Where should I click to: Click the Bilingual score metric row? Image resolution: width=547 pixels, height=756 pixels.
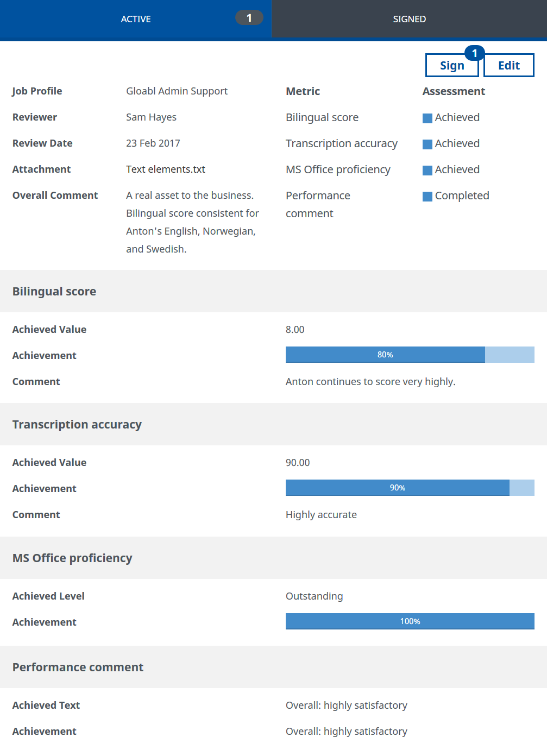tap(322, 118)
